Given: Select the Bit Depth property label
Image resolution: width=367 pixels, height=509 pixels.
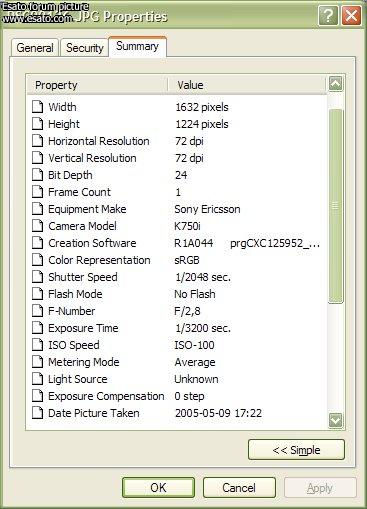Looking at the screenshot, I should tap(70, 175).
